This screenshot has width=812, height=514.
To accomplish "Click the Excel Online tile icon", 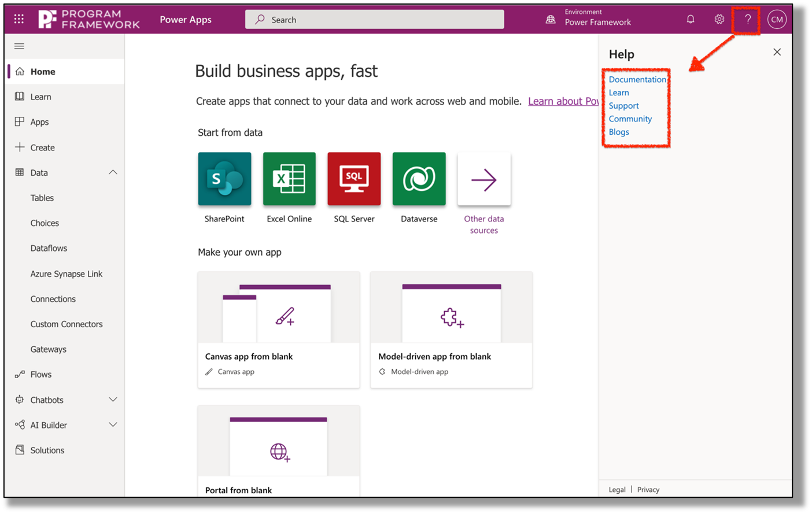I will [x=289, y=179].
